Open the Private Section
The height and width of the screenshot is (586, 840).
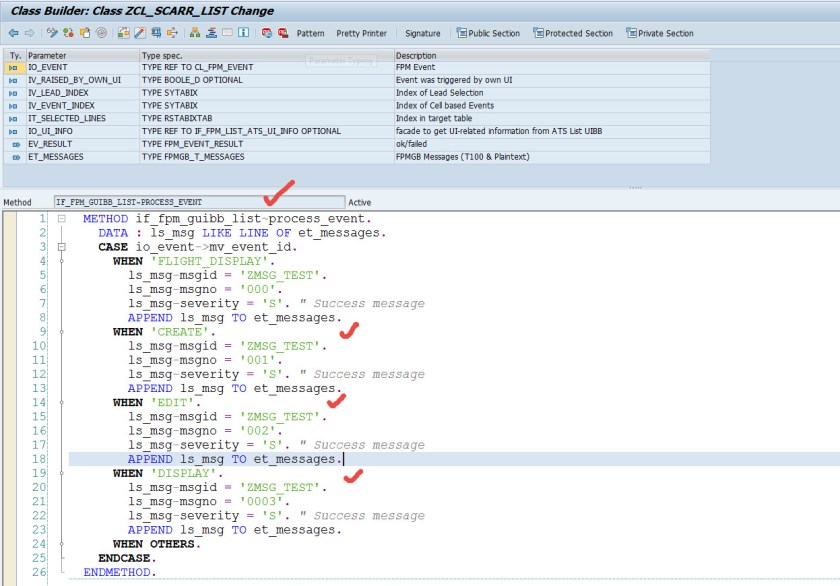point(659,33)
